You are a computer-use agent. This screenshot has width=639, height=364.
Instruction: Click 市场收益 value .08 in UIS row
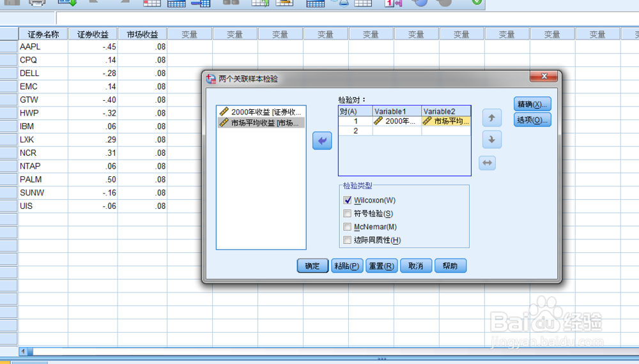point(142,206)
